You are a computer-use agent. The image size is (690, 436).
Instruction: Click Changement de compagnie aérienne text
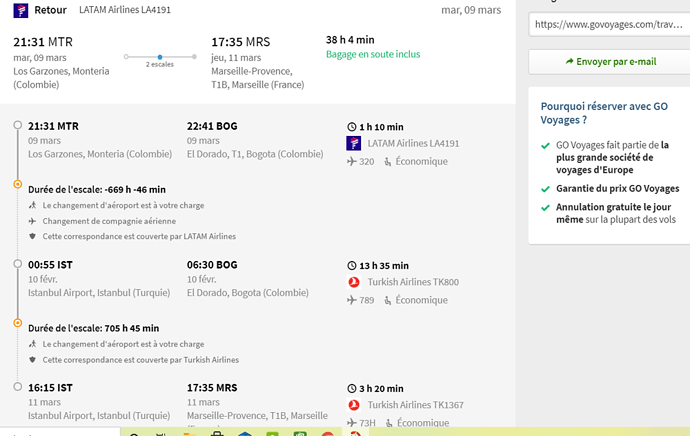[x=109, y=221]
